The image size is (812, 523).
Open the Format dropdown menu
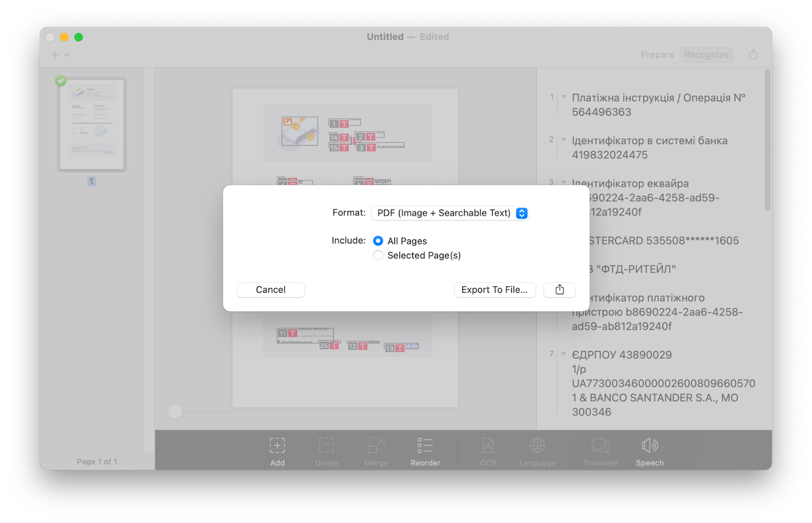[450, 213]
